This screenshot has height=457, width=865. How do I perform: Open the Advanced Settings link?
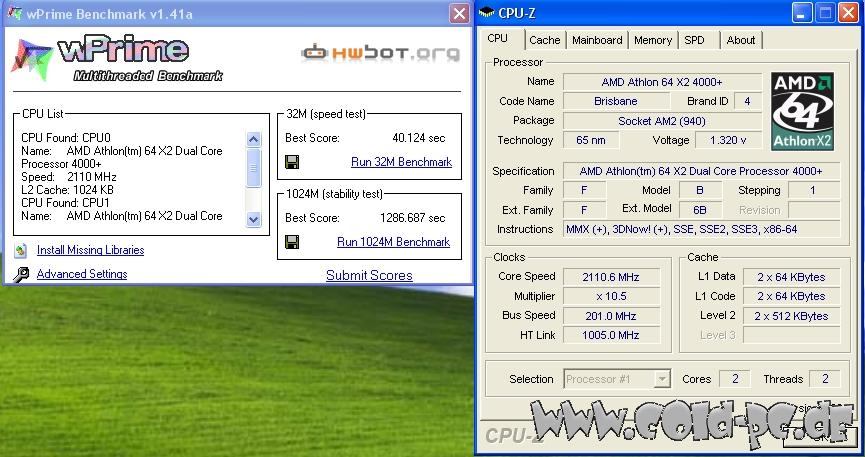[82, 274]
